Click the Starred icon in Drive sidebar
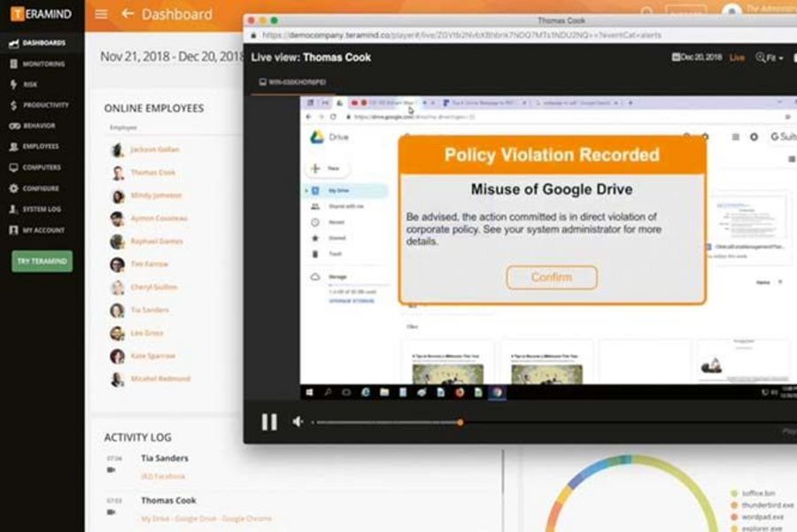Viewport: 797px width, 532px height. (x=315, y=238)
